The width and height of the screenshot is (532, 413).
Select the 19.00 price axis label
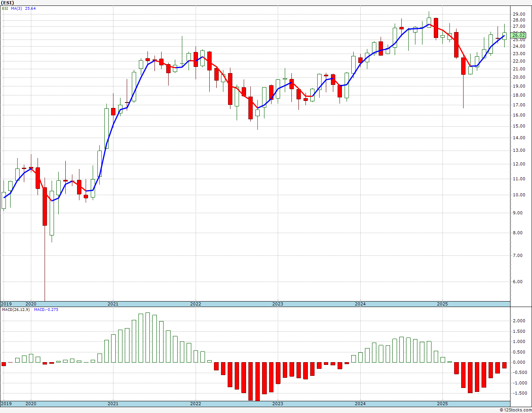[x=519, y=86]
